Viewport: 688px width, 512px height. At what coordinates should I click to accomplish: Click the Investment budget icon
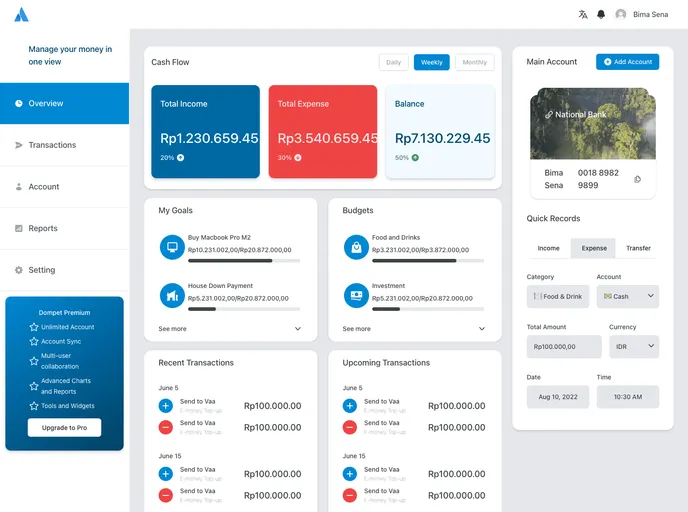coord(356,295)
